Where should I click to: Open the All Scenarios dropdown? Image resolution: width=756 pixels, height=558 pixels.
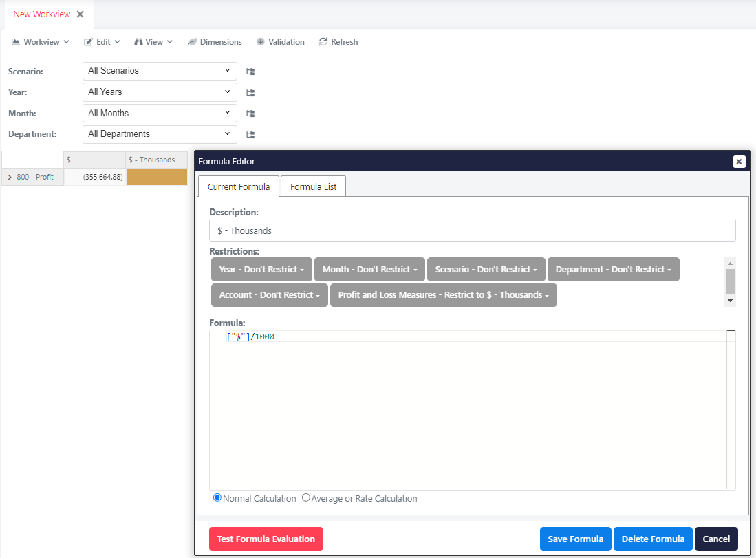point(160,71)
